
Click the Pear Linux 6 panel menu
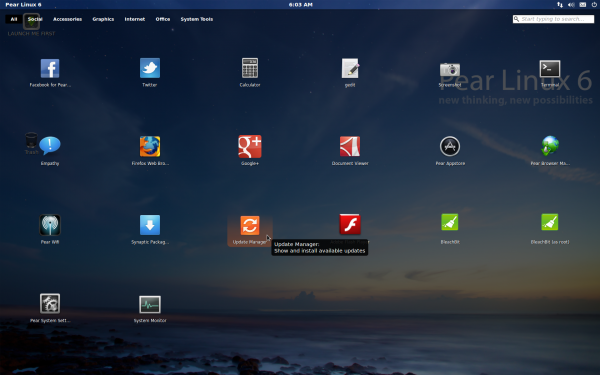23,5
